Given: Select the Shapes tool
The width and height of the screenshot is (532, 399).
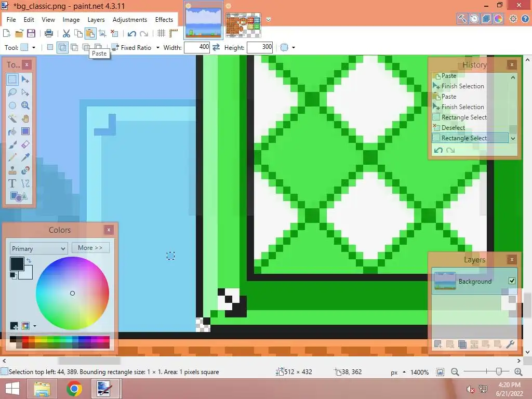Looking at the screenshot, I should click(19, 196).
